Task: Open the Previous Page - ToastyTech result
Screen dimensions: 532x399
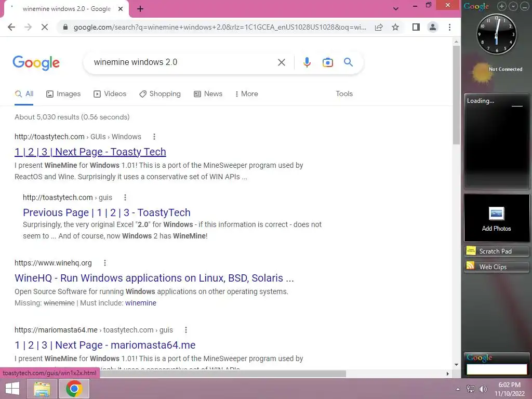Action: [107, 212]
